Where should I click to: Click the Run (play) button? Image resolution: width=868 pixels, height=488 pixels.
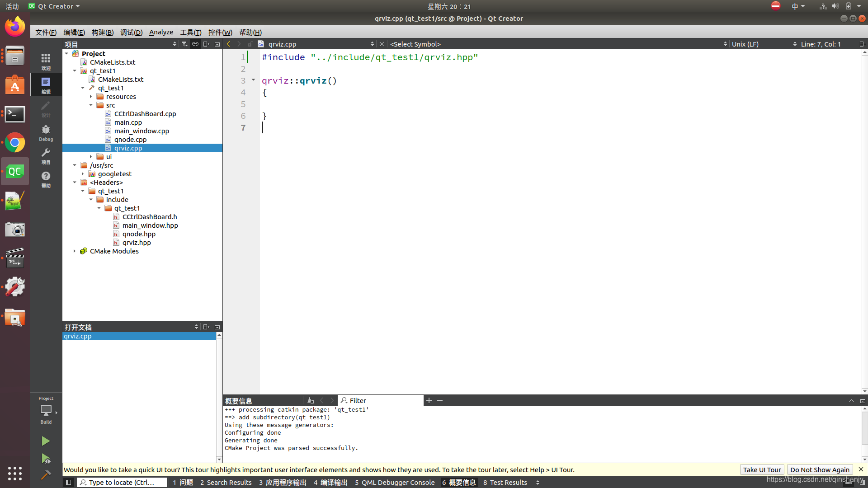pos(46,441)
